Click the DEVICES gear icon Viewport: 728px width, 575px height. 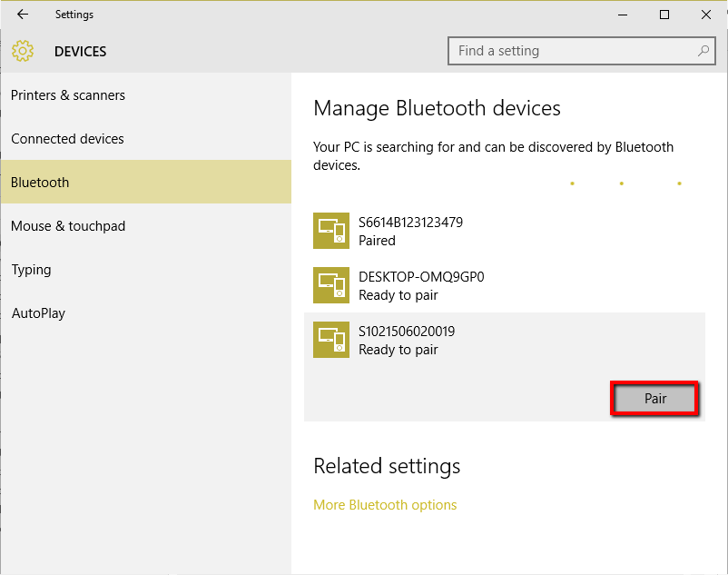click(22, 51)
